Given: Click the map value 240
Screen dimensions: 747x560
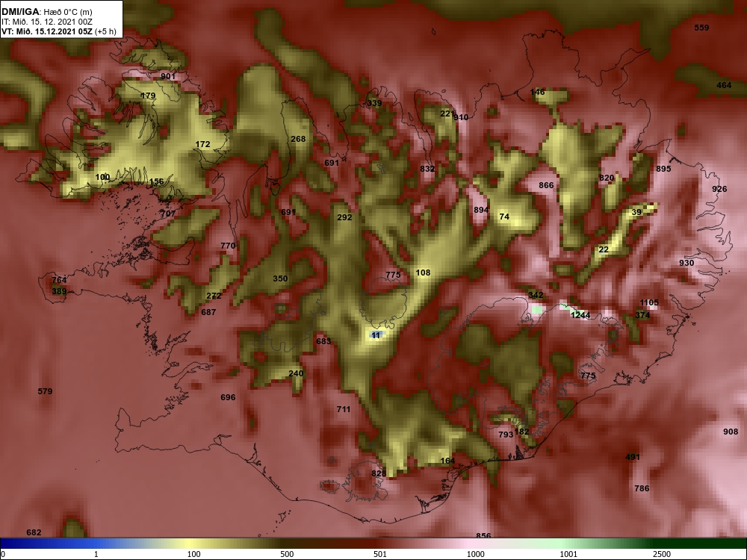Looking at the screenshot, I should (296, 373).
